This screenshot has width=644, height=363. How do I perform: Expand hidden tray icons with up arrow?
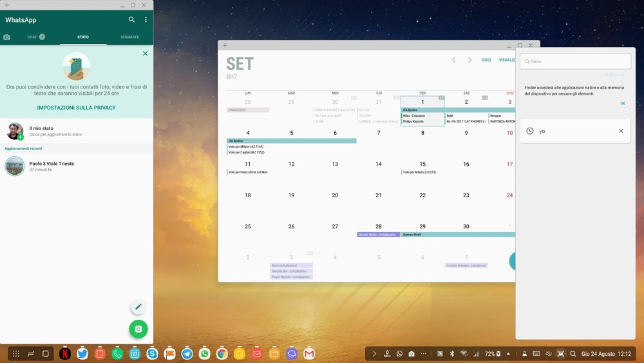pyautogui.click(x=508, y=354)
